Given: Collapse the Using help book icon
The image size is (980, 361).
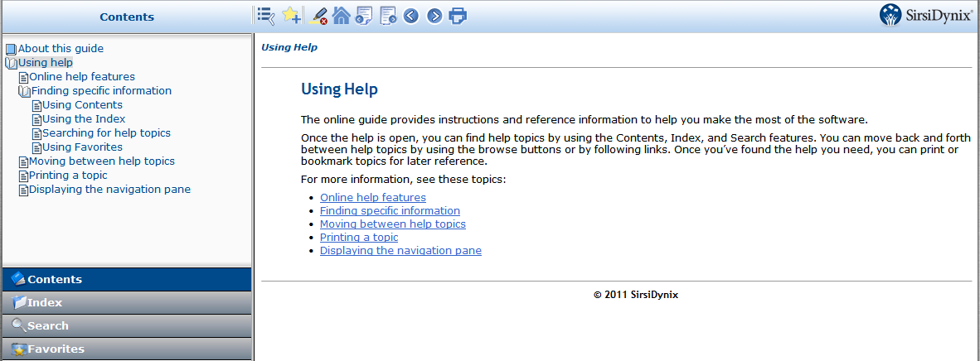Looking at the screenshot, I should tap(11, 63).
